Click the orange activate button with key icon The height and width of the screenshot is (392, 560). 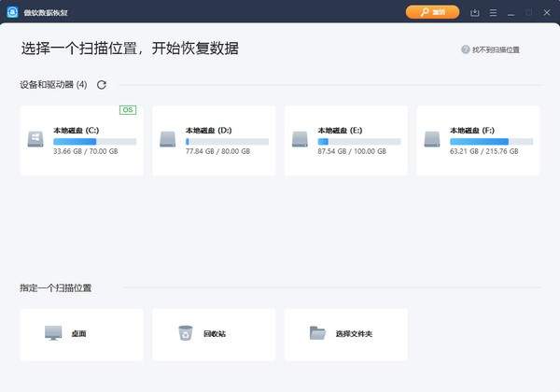(432, 12)
